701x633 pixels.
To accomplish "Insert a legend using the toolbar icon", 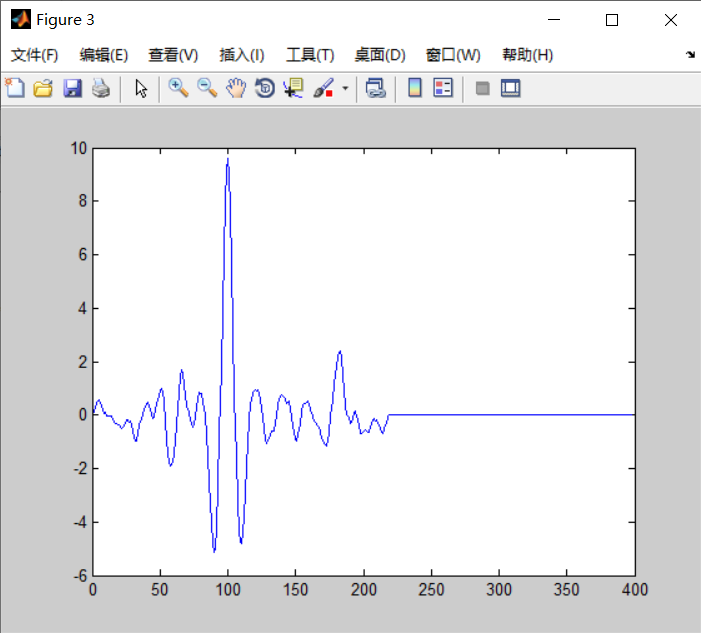I will [443, 88].
